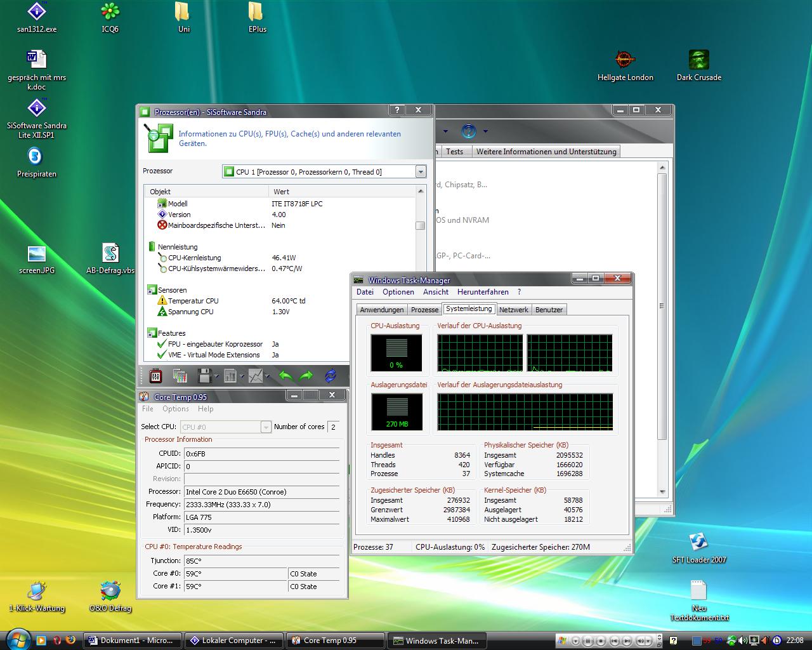Screen dimensions: 812x650
Task: Select the Uni folder on desktop
Action: click(x=183, y=17)
